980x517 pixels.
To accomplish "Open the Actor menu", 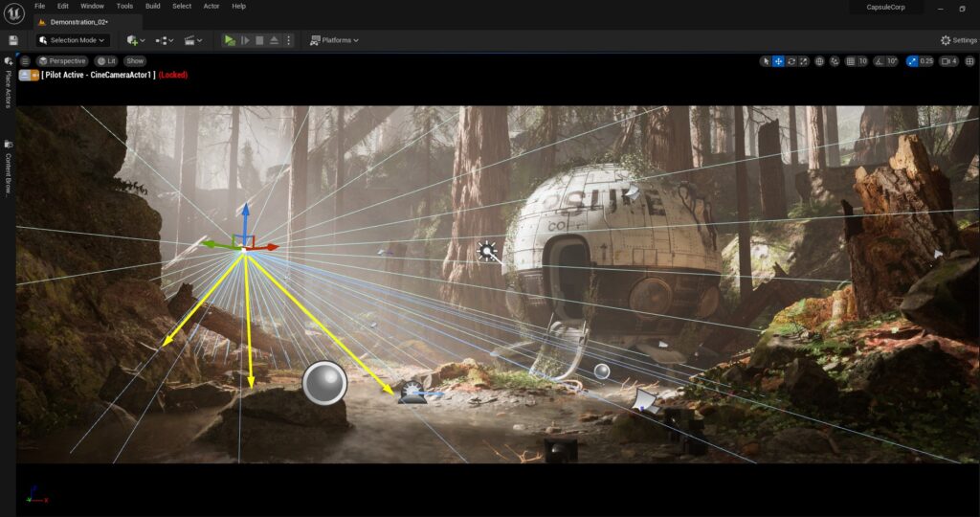I will pyautogui.click(x=212, y=7).
